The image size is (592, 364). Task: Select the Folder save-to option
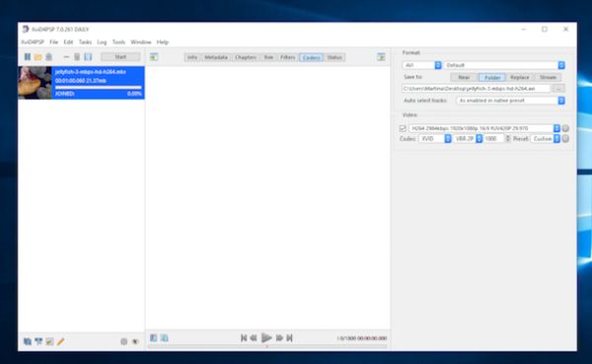[492, 77]
